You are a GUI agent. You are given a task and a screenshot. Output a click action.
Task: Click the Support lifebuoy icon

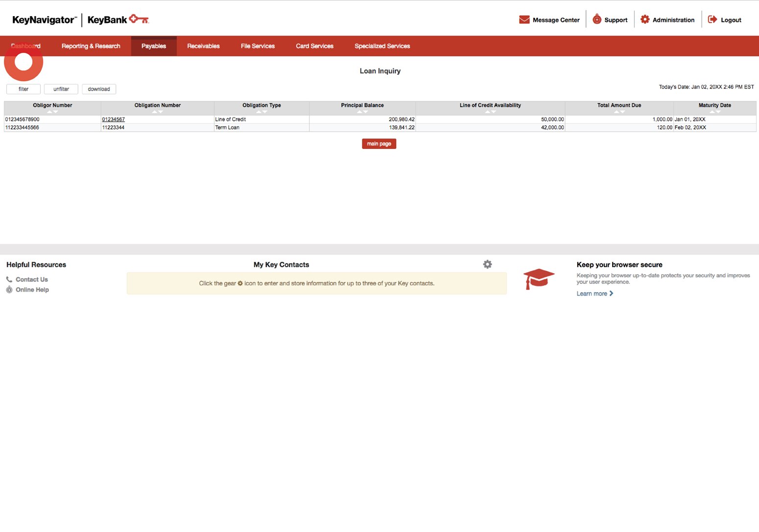[x=596, y=19]
